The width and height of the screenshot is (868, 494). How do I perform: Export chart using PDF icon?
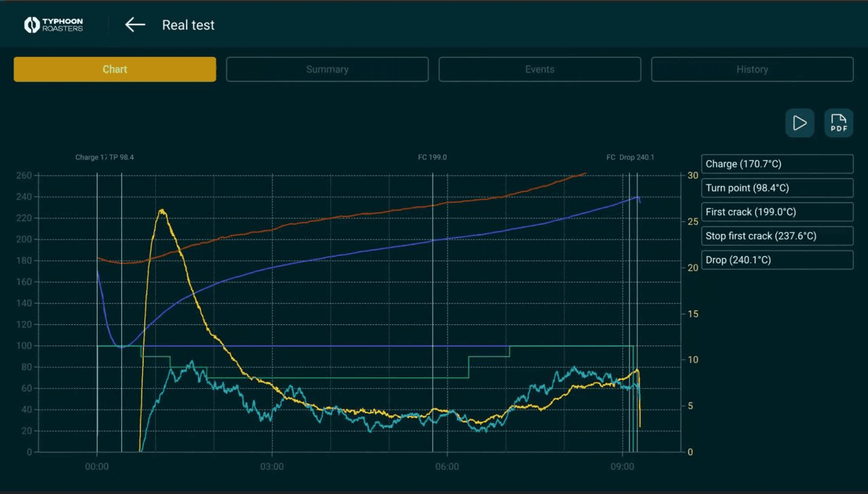pyautogui.click(x=839, y=123)
